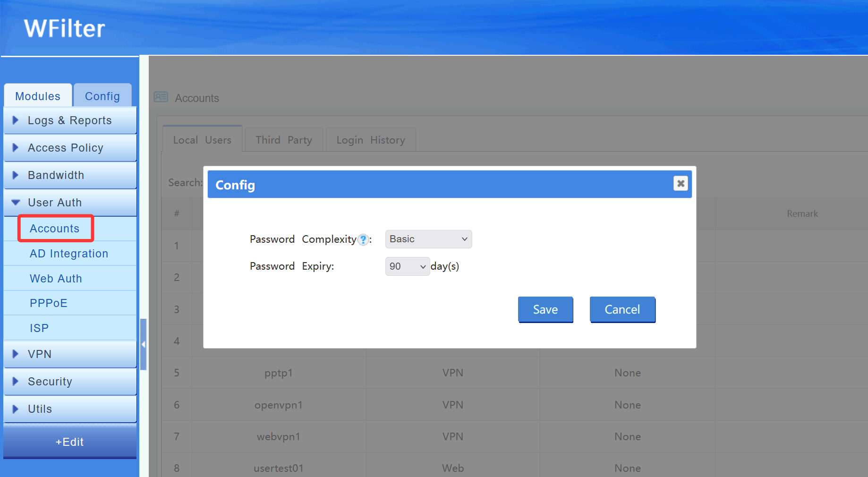
Task: Click the pptp1 username cell
Action: click(x=279, y=373)
